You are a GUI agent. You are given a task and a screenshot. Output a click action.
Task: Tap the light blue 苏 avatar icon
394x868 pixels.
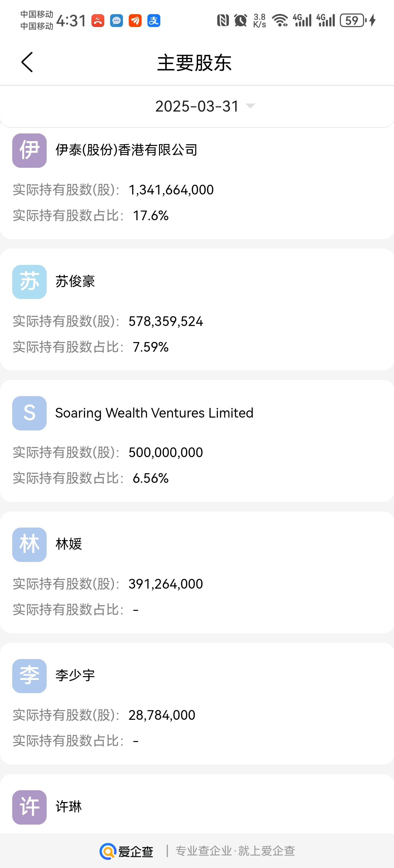point(29,282)
